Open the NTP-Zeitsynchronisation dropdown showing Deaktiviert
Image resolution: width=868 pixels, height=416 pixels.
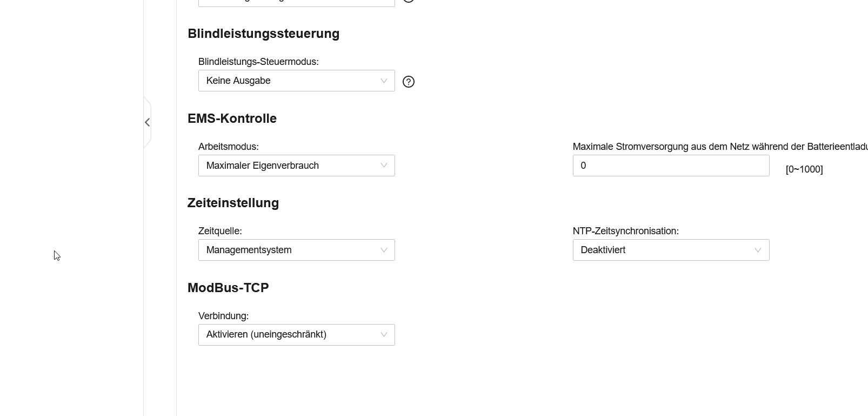[x=671, y=250]
